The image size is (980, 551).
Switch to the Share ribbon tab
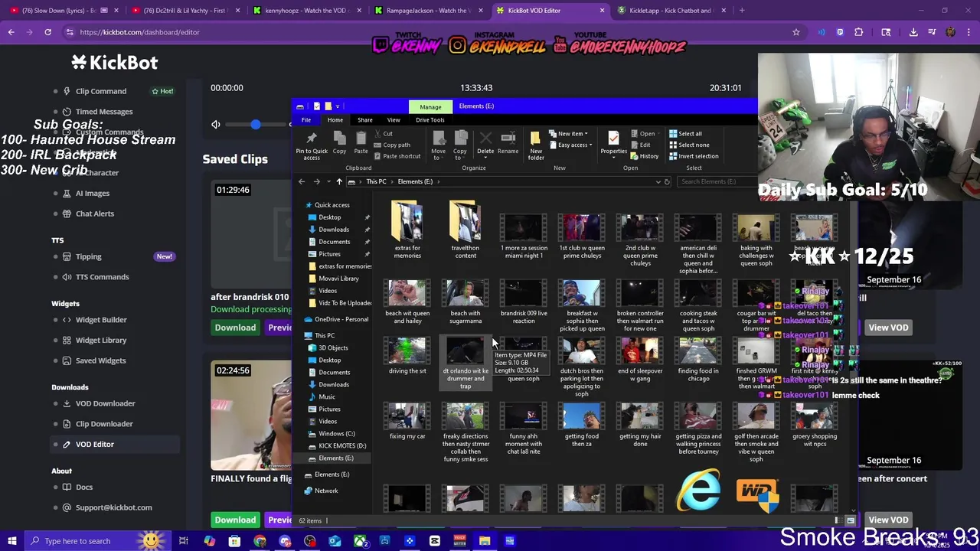click(x=364, y=120)
